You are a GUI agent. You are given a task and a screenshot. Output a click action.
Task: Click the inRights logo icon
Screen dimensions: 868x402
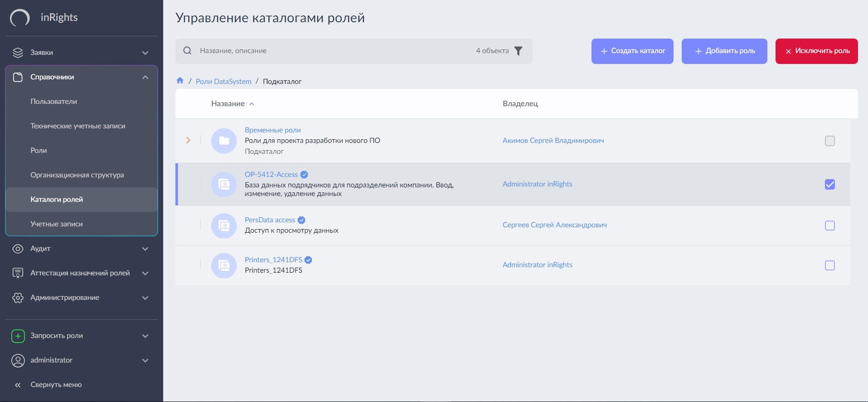[x=20, y=18]
